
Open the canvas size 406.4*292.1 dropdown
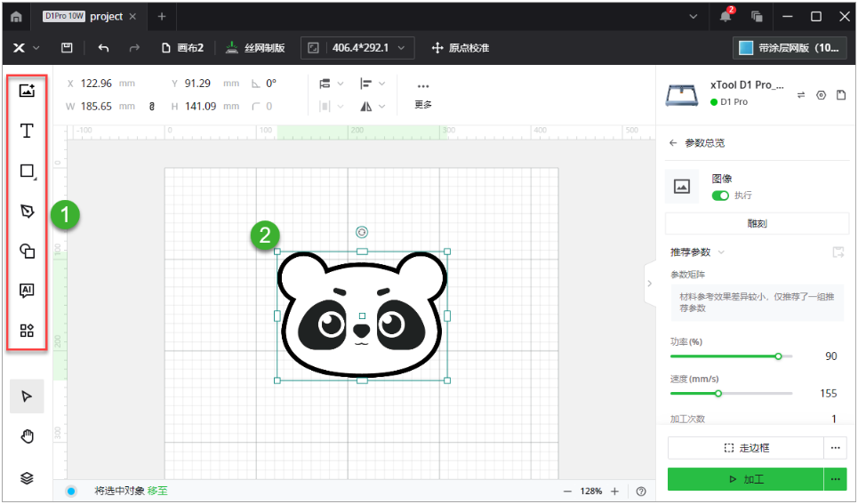pos(357,48)
